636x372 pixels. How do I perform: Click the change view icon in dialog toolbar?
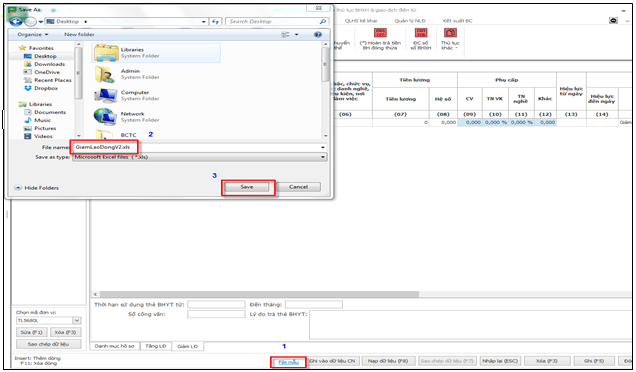coord(286,35)
